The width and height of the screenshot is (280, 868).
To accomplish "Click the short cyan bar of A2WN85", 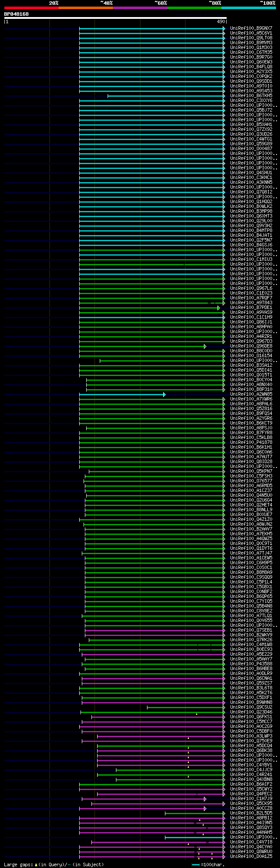I will (x=122, y=394).
